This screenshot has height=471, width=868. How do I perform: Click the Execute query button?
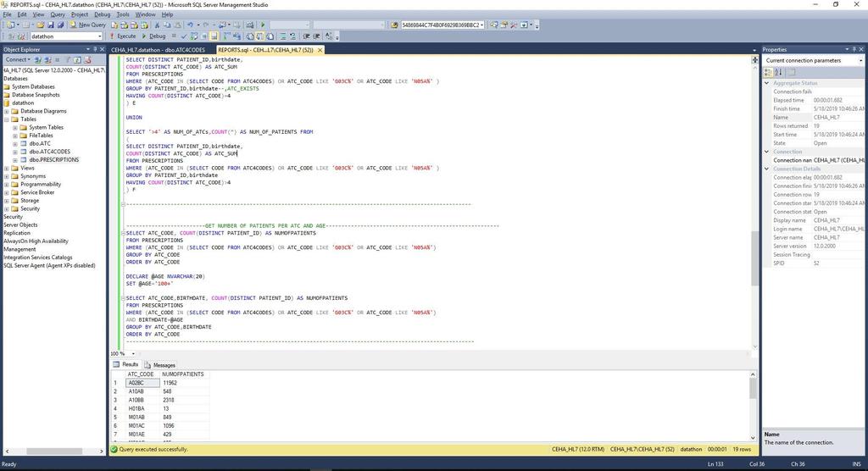point(123,36)
